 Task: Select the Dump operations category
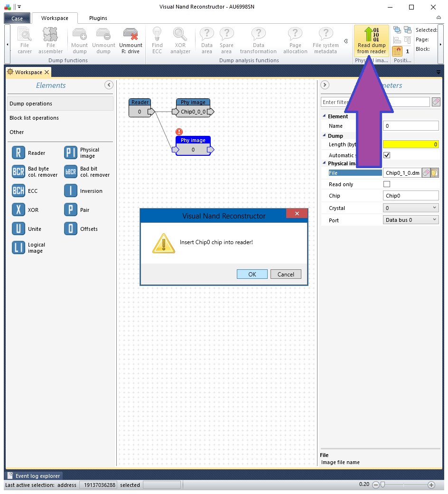click(60, 104)
